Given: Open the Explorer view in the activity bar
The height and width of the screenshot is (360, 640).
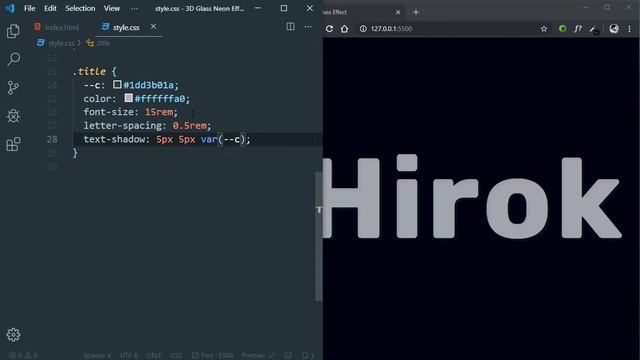Looking at the screenshot, I should coord(13,31).
